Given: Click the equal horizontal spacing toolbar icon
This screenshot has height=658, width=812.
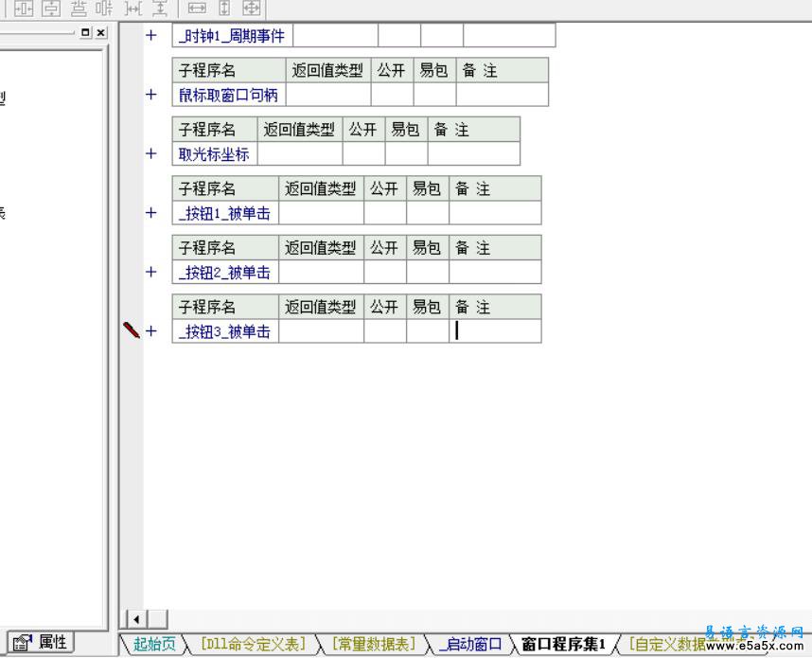Looking at the screenshot, I should 134,8.
